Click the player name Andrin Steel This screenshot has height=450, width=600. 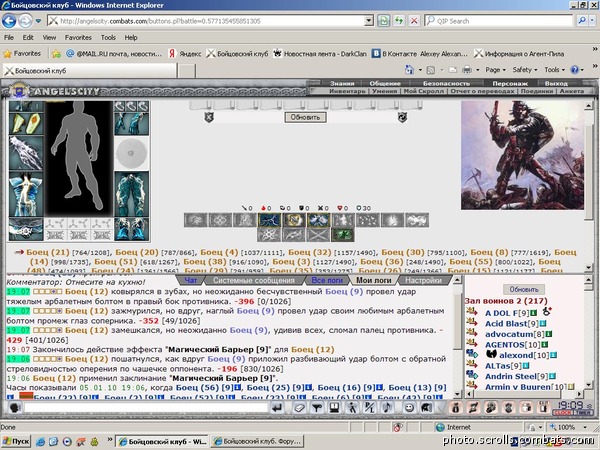click(x=511, y=376)
